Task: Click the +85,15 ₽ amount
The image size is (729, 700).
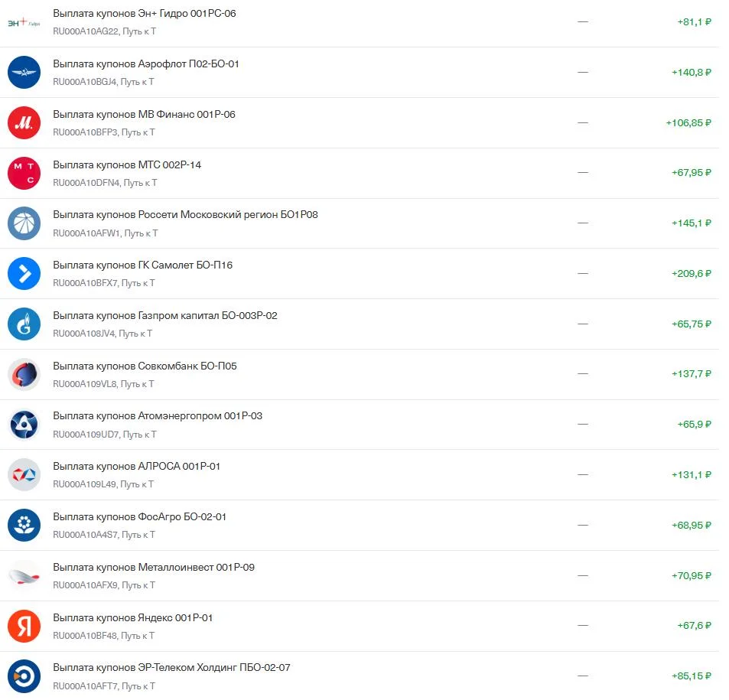Action: [692, 676]
